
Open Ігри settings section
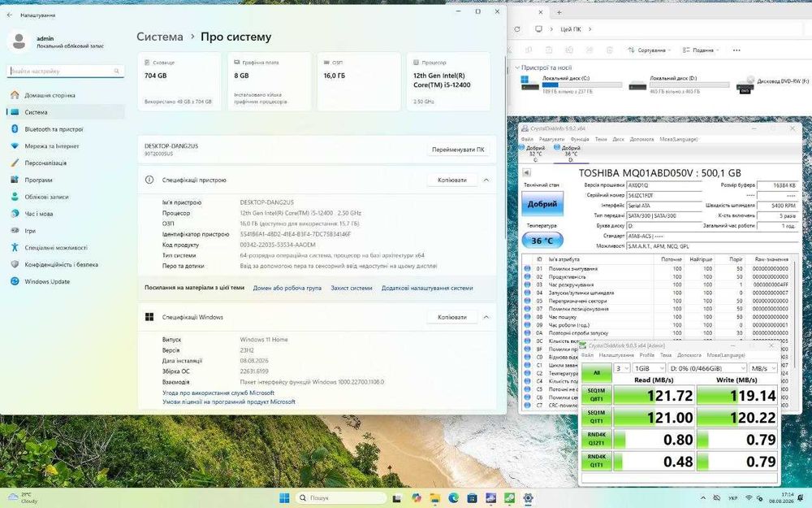tap(30, 231)
